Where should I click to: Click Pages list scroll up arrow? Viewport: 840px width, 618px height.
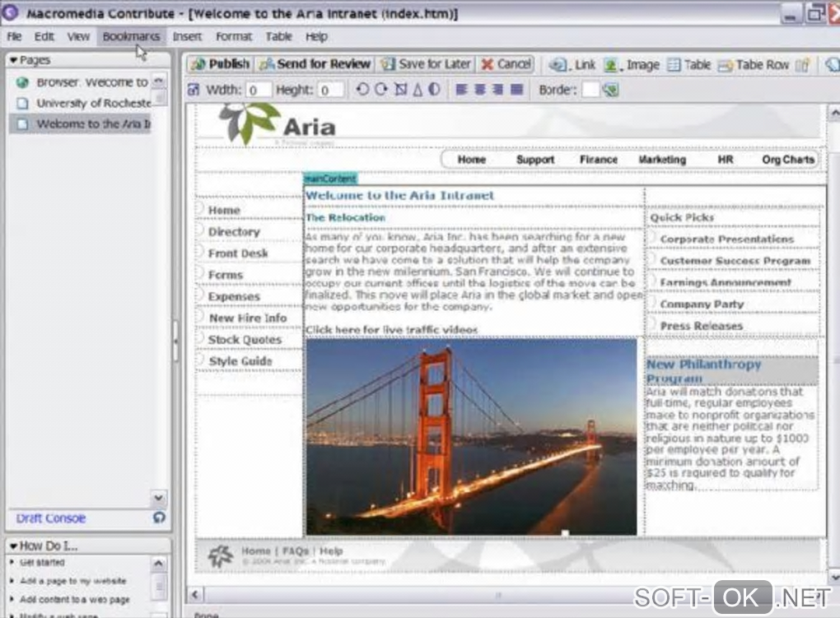[159, 81]
